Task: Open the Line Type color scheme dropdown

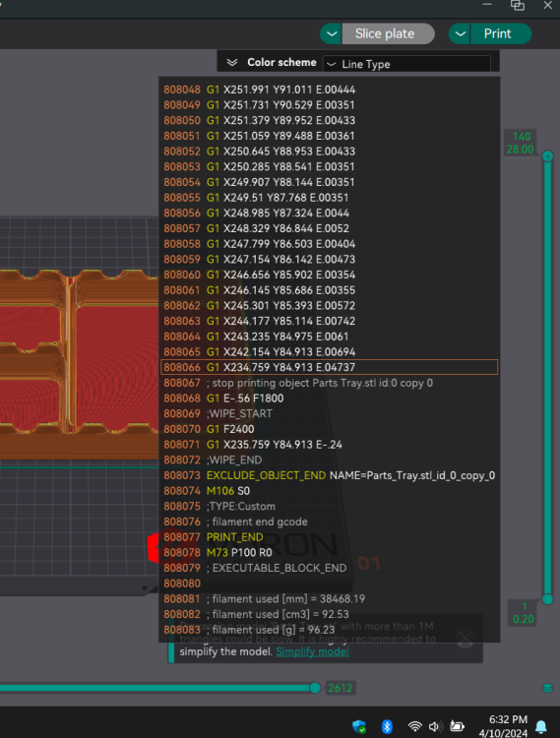Action: (406, 64)
